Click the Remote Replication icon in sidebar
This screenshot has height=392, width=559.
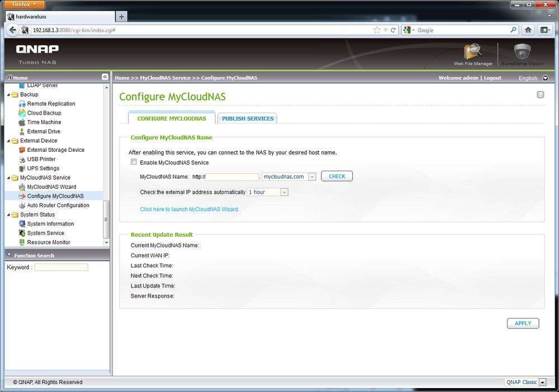point(22,104)
